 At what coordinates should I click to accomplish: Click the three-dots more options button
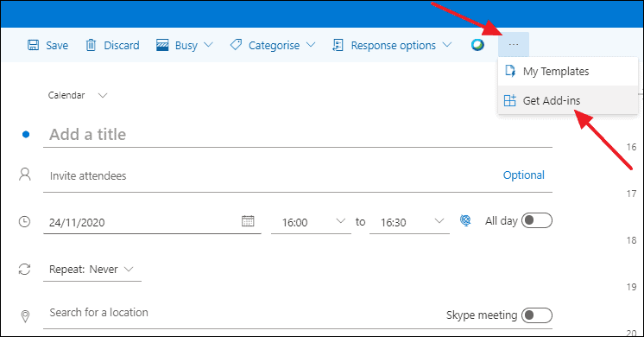(514, 44)
